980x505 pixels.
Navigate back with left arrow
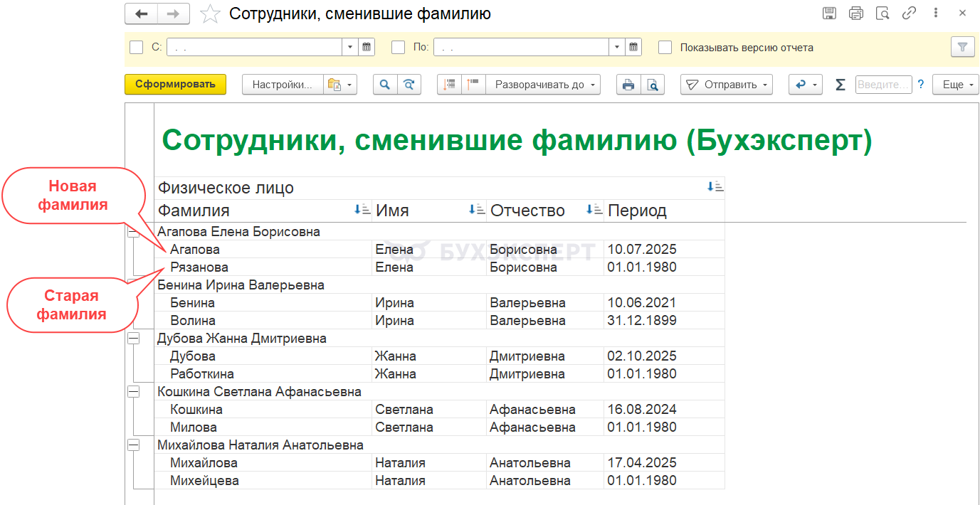(x=141, y=14)
